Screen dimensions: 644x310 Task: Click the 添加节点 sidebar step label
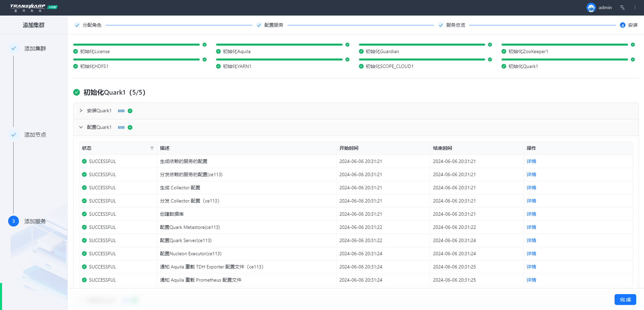click(35, 135)
